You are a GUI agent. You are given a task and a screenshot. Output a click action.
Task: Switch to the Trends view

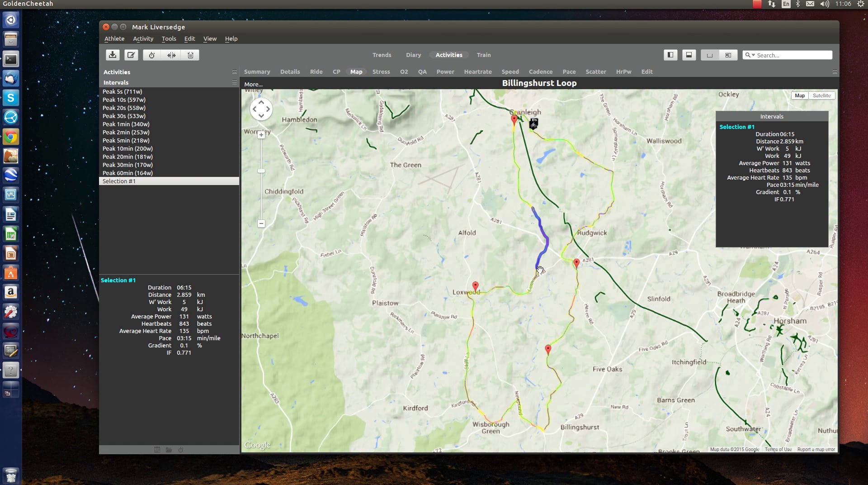382,55
